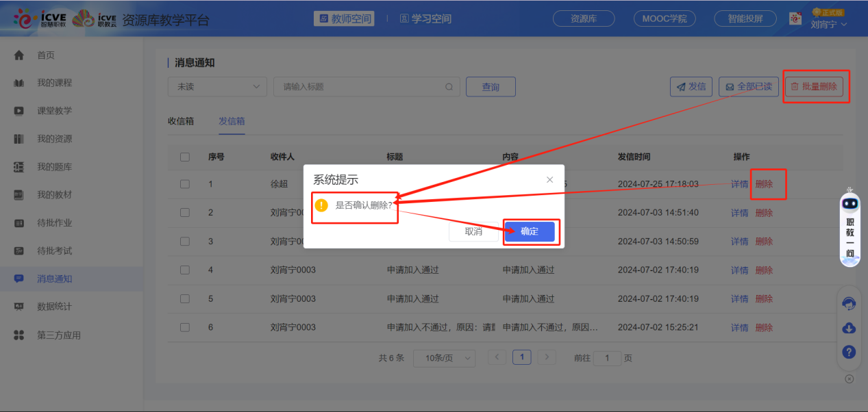Click 确定 to confirm deletion
Screen dimensions: 868x412
530,232
